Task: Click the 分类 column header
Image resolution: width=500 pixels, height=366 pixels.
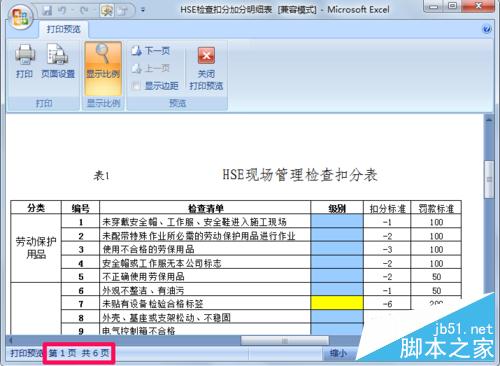Action: 36,208
